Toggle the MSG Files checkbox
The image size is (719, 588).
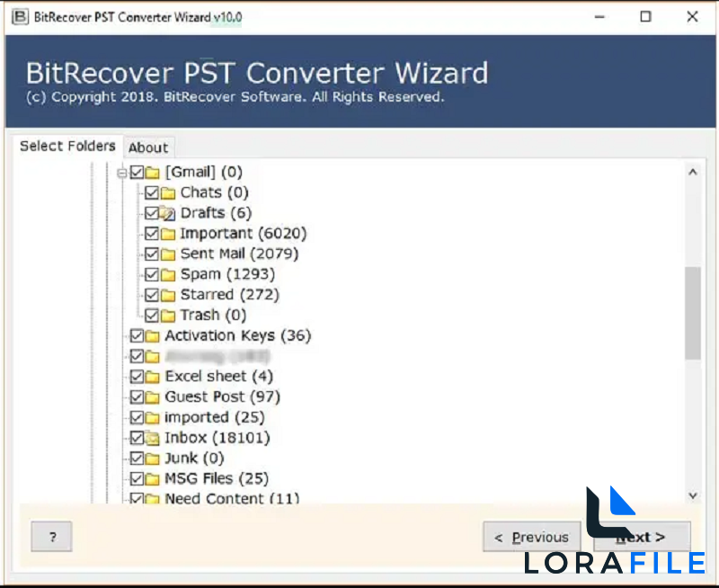(x=137, y=478)
